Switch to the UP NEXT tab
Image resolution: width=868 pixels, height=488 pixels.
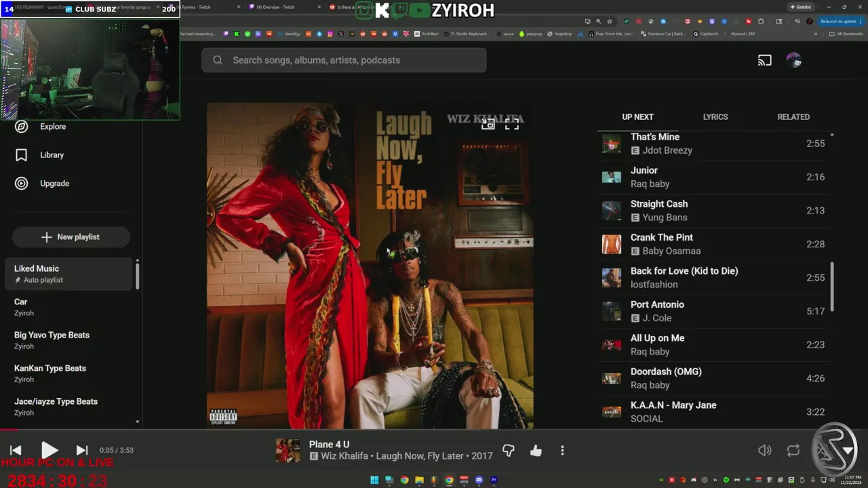pyautogui.click(x=637, y=117)
